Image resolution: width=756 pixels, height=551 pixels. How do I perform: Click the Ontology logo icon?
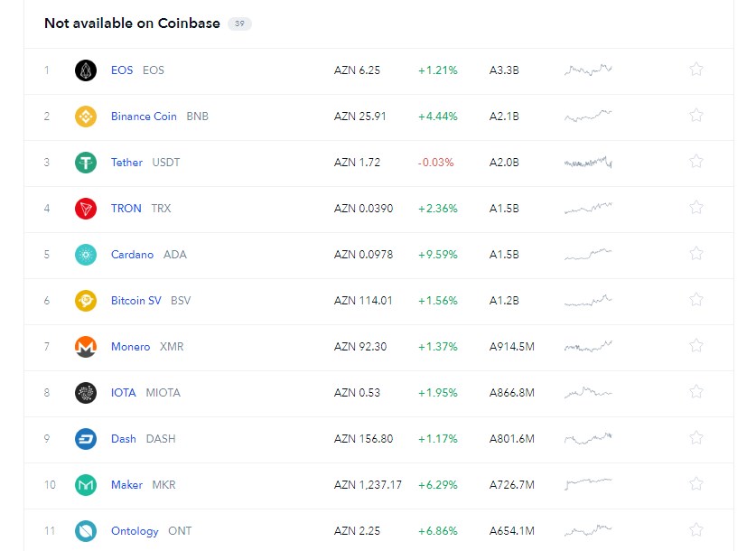click(x=86, y=531)
